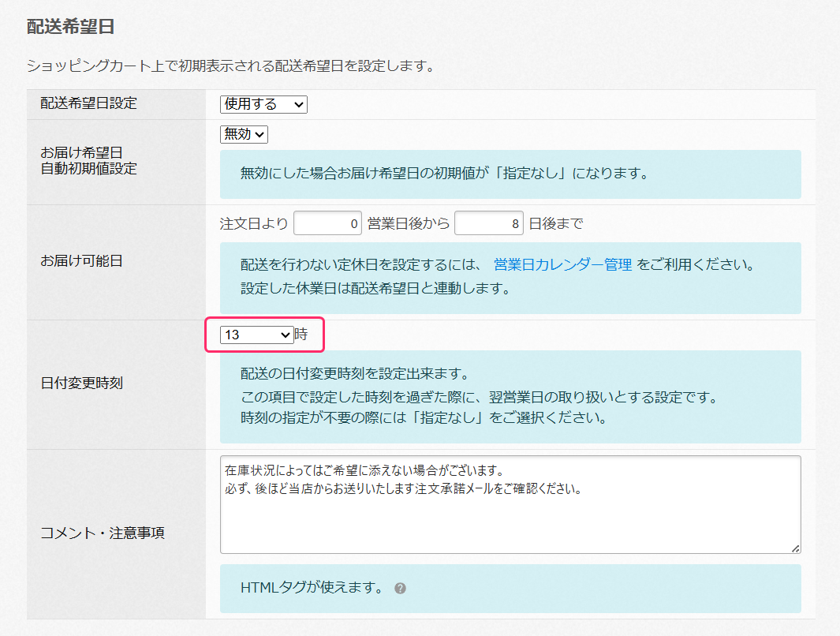Viewport: 840px width, 636px height.
Task: Click the 配送希望日 heading
Action: [x=70, y=27]
